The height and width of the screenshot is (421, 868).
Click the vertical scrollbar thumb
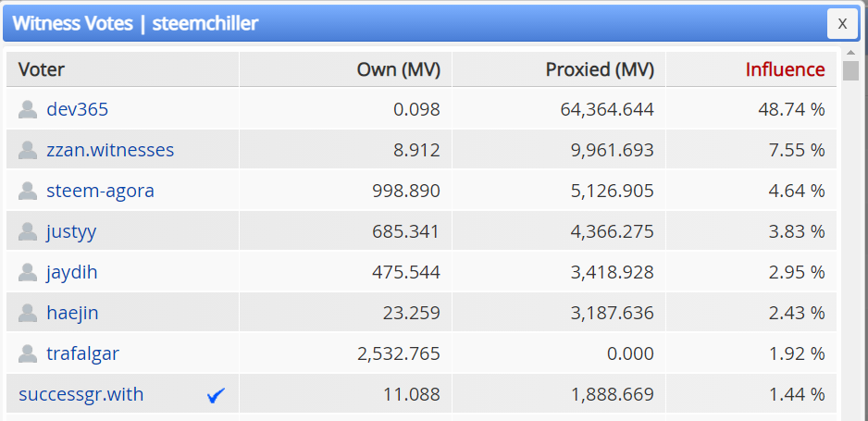(x=850, y=71)
